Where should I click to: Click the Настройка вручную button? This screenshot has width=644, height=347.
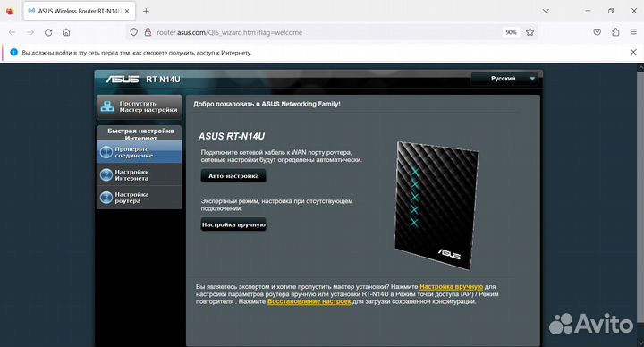233,224
